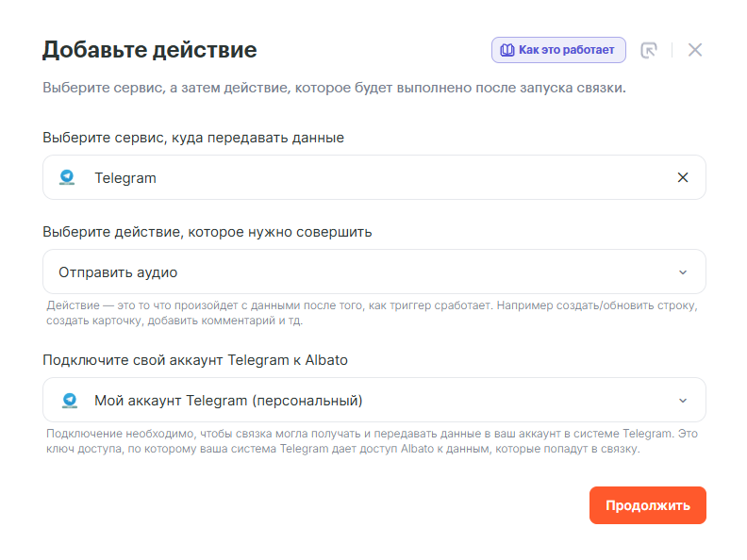
Task: Clear the selected Telegram service with the X
Action: [x=683, y=177]
